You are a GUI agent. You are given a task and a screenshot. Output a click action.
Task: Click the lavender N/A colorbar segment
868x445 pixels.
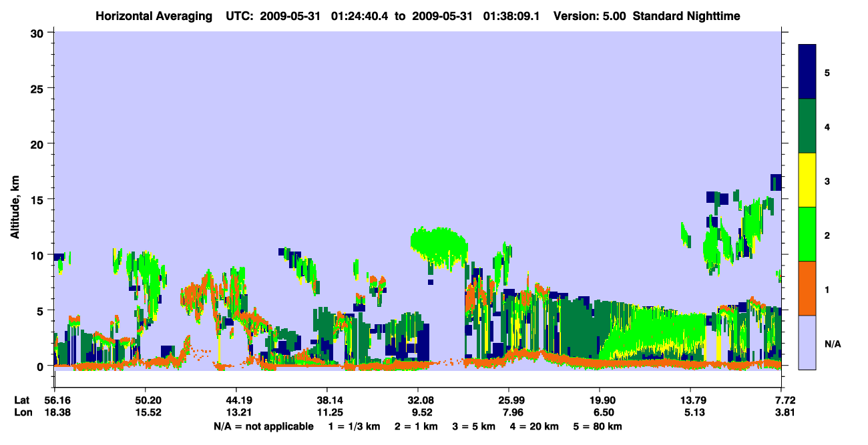click(807, 342)
